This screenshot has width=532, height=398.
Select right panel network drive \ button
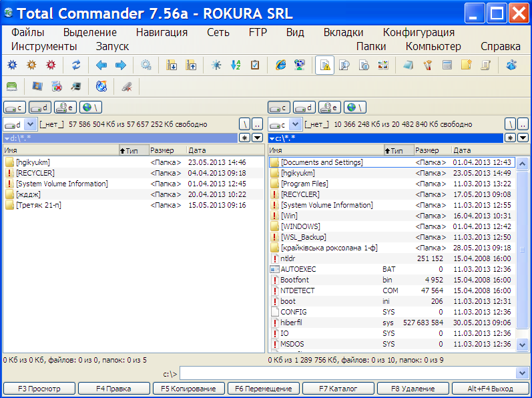coord(355,108)
